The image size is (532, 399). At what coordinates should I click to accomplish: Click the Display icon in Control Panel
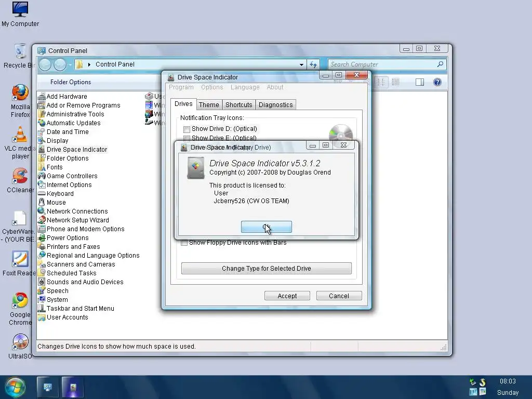pyautogui.click(x=42, y=140)
